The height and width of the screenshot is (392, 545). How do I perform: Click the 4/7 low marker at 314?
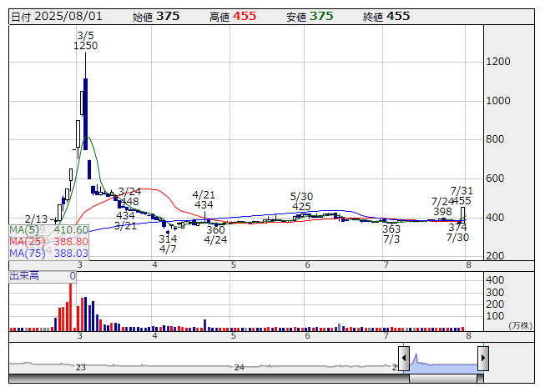168,244
